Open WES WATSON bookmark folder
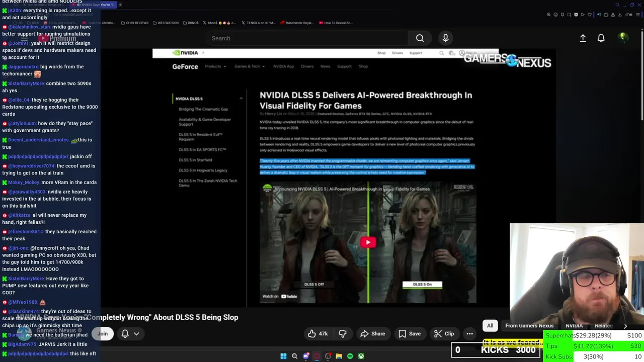The image size is (644, 362). (165, 23)
